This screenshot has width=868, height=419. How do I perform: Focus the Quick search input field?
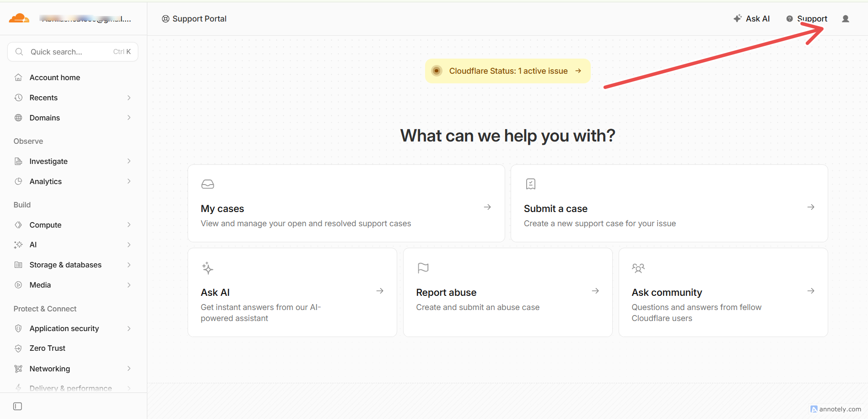73,52
